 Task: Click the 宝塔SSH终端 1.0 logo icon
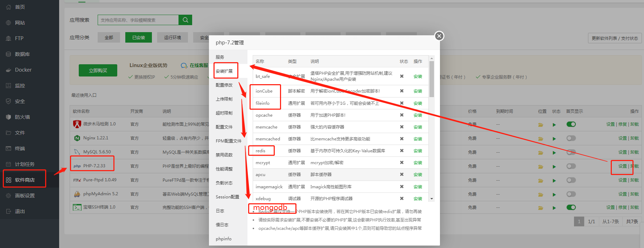point(77,207)
